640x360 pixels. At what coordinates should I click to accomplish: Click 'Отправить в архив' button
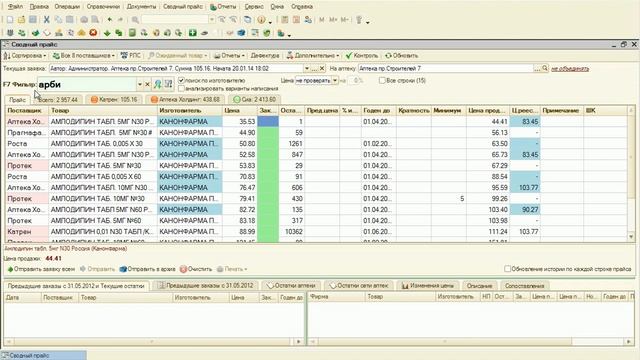click(147, 269)
